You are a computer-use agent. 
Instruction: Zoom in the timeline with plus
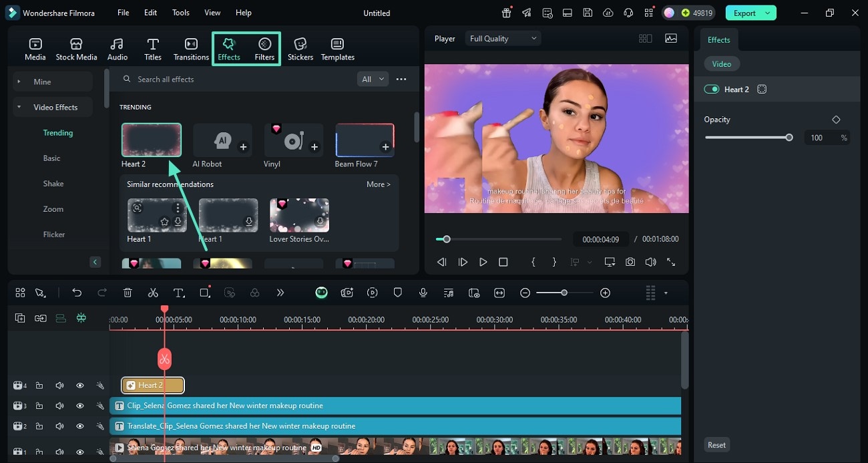click(605, 293)
